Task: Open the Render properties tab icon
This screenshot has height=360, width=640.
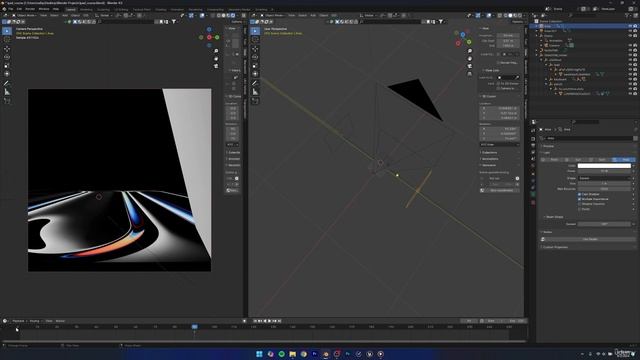Action: 533,139
